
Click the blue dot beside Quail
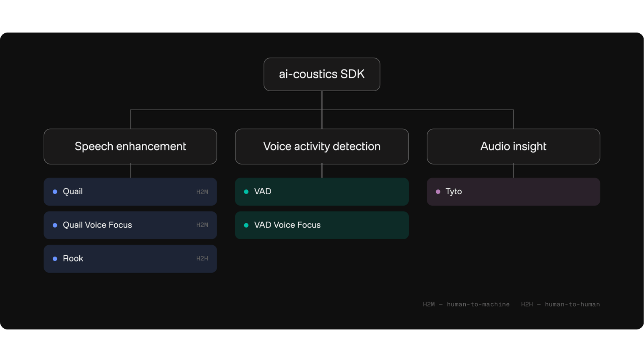tap(55, 192)
